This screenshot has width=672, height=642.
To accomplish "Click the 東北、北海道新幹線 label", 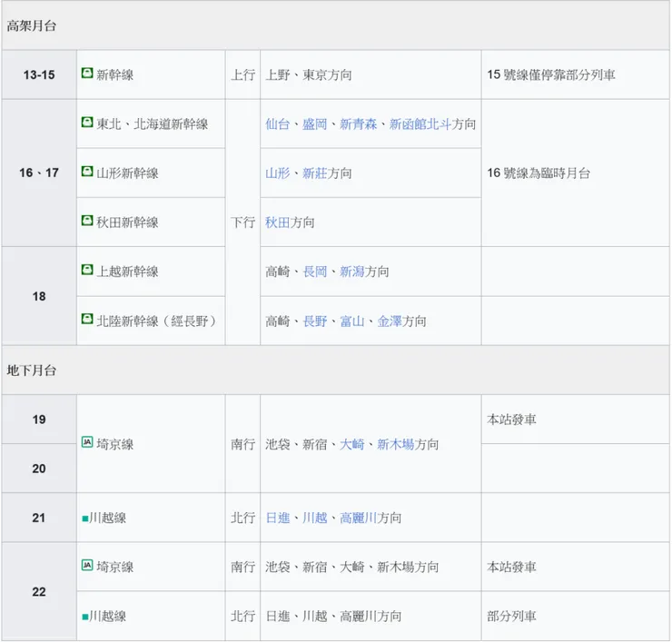I will (x=153, y=124).
